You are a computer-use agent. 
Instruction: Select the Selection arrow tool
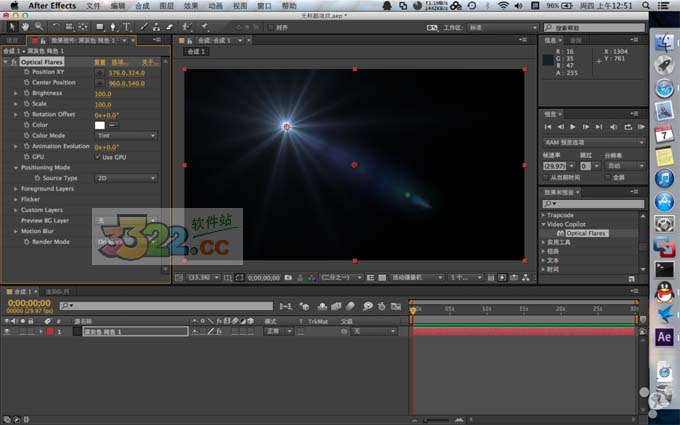(12, 27)
